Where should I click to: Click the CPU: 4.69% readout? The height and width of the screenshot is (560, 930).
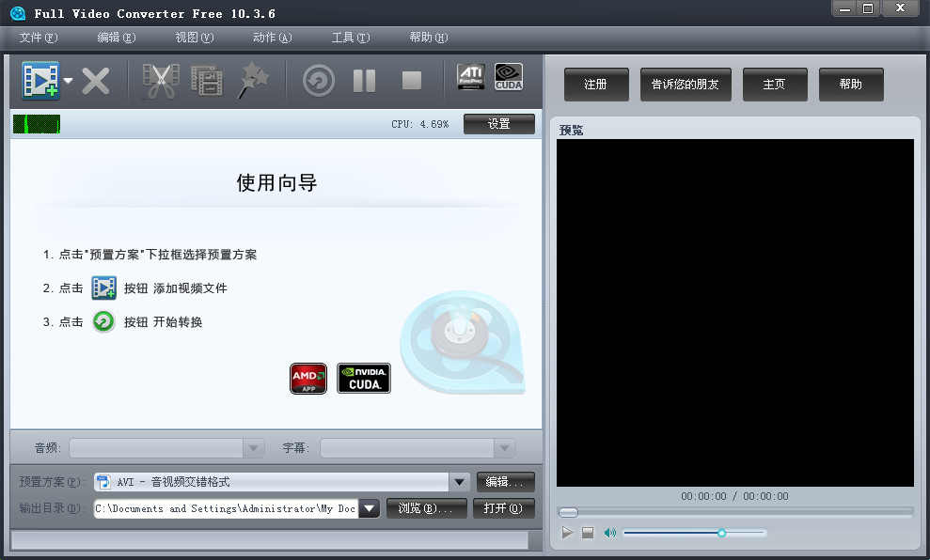click(419, 124)
